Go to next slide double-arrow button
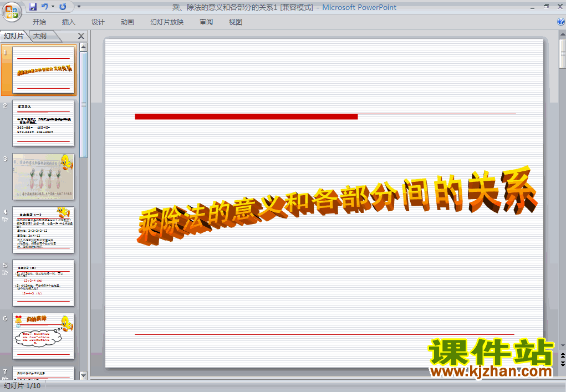Screen dimensions: 566x392 [562, 364]
